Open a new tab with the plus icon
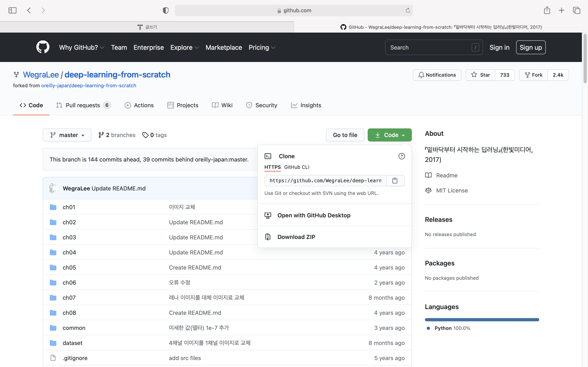 click(x=561, y=10)
